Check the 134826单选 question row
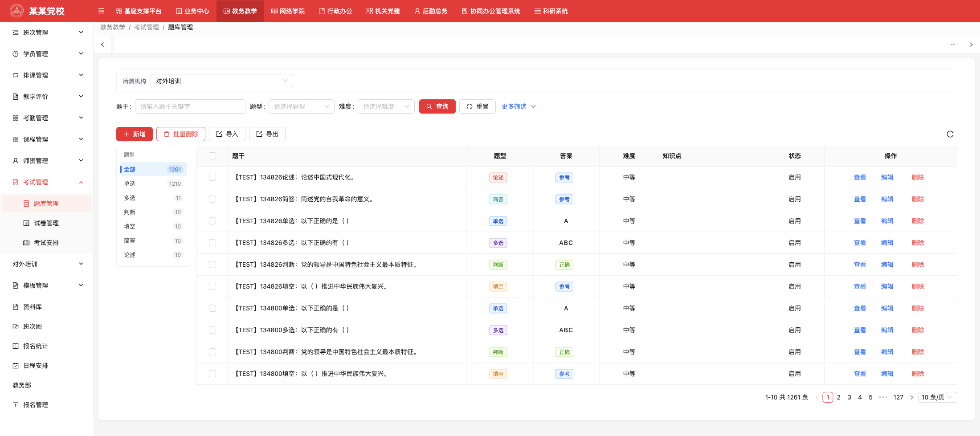 coord(212,221)
